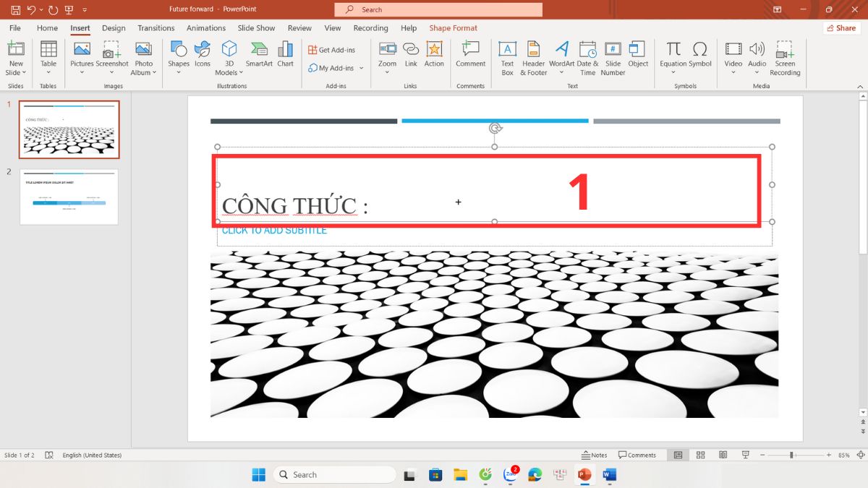Open the Symbol dialog
The width and height of the screenshot is (868, 488).
[x=700, y=54]
